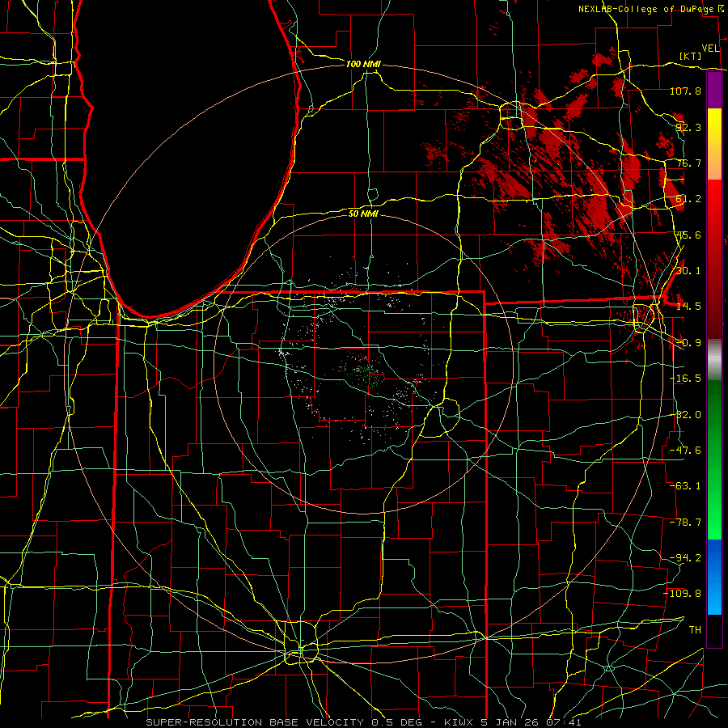The width and height of the screenshot is (728, 728).
Task: Click the 30.1 legend value
Action: pyautogui.click(x=688, y=271)
